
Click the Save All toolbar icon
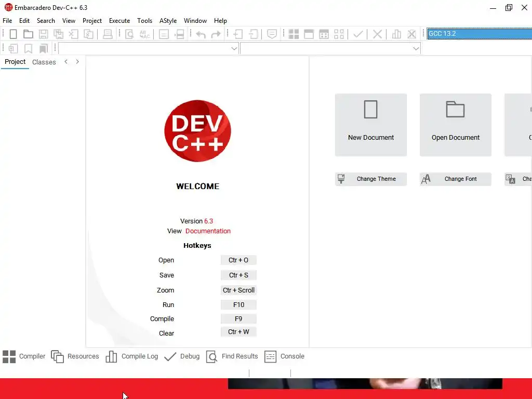pos(58,34)
